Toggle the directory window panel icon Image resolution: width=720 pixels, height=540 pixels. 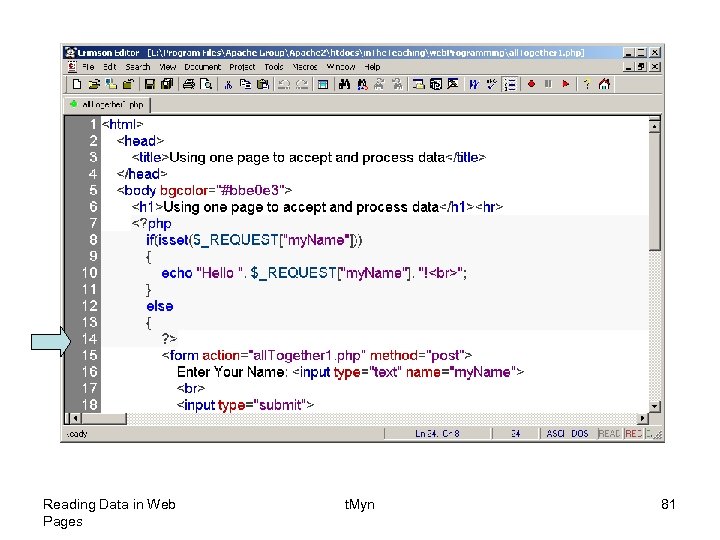coord(418,84)
